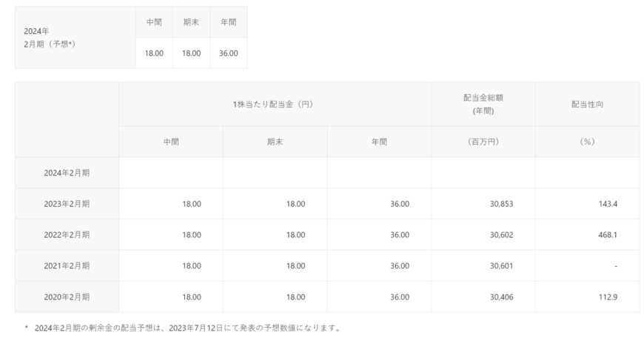The height and width of the screenshot is (341, 644).
Task: Select the 配当金総額 (年間) column header
Action: tap(483, 105)
